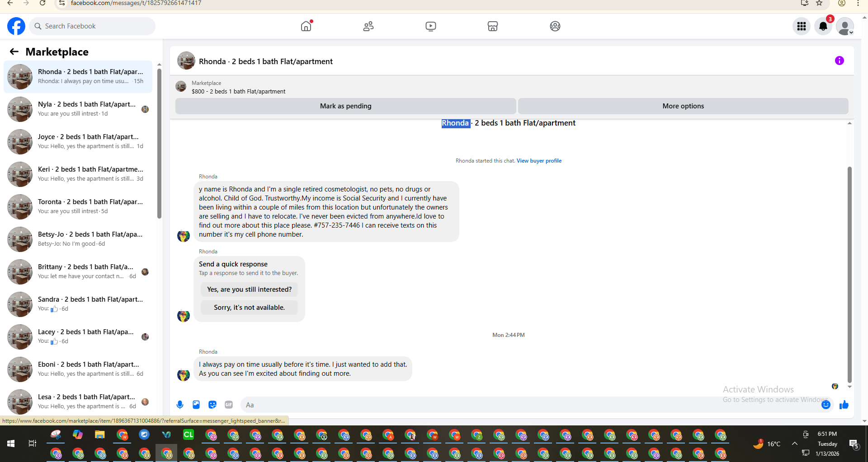Open Windows Task View
Screen dimensions: 868x462
point(33,443)
